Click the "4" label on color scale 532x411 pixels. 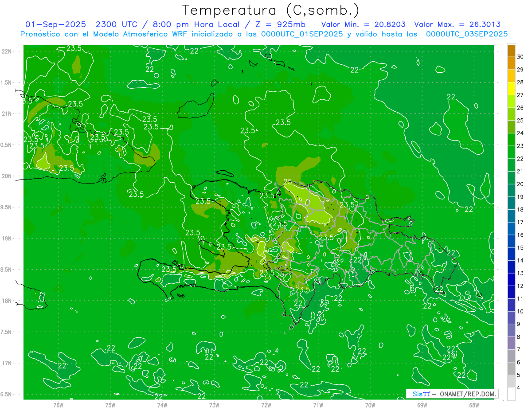pos(519,388)
